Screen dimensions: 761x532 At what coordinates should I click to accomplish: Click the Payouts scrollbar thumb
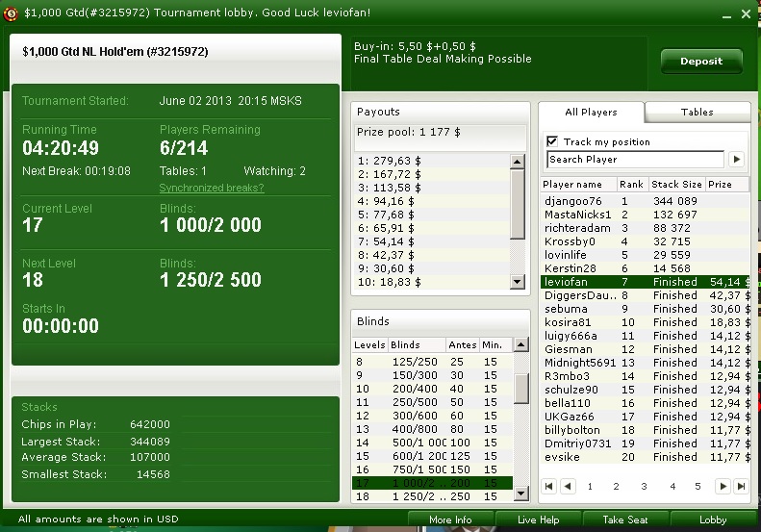point(518,204)
